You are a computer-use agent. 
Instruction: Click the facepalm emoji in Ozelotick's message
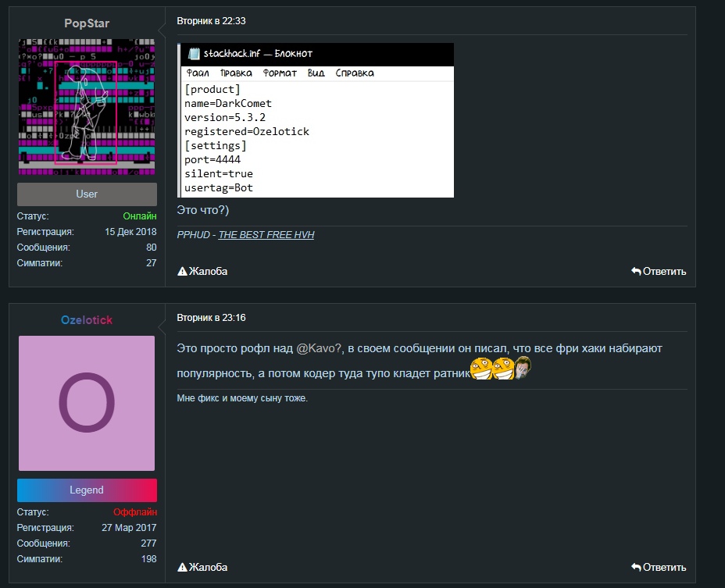(522, 368)
